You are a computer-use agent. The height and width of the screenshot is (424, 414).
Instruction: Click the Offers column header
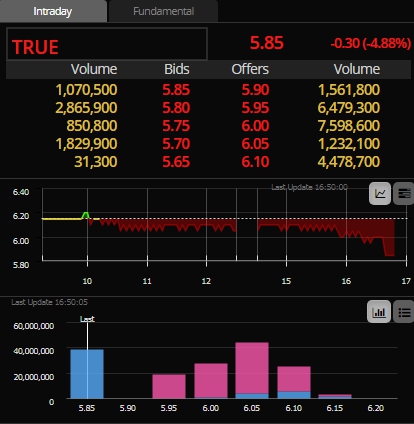tap(250, 69)
